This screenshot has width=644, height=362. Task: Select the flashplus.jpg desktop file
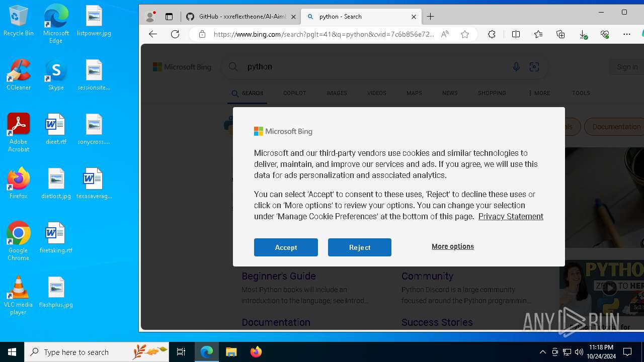pos(56,292)
